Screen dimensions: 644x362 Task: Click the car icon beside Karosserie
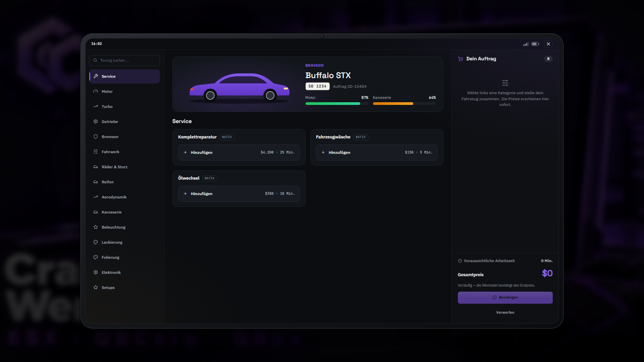[x=96, y=212]
